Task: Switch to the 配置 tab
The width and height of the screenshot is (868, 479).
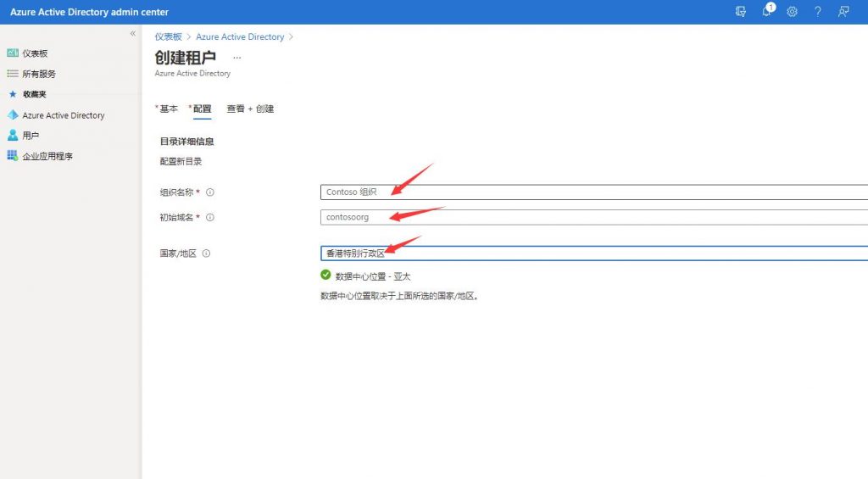Action: tap(200, 109)
